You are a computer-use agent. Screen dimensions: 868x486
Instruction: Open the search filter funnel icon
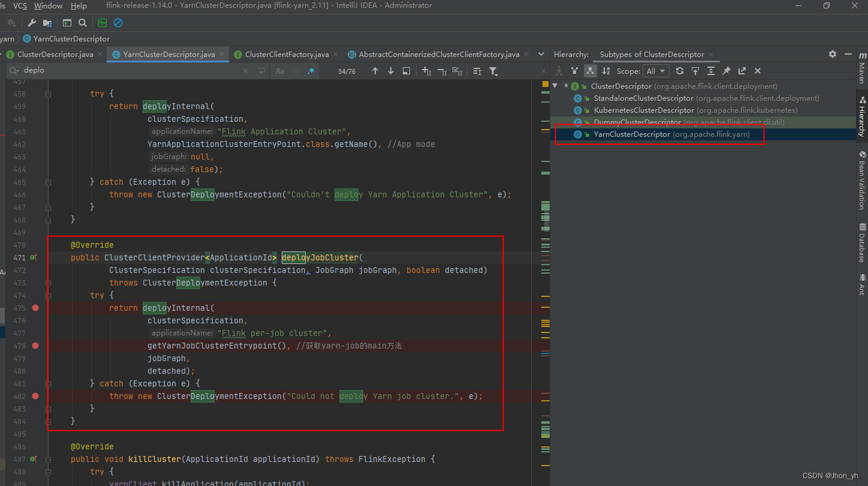point(493,71)
